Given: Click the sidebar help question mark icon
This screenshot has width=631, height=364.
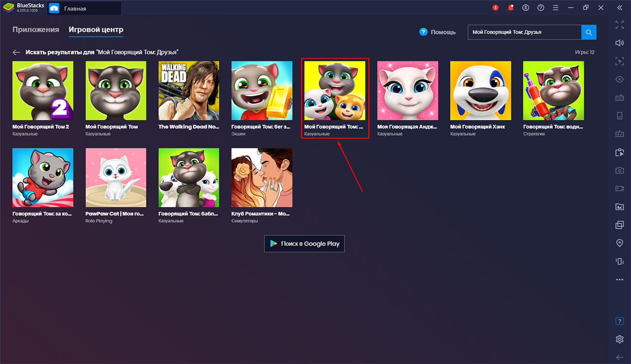Looking at the screenshot, I should pyautogui.click(x=619, y=321).
